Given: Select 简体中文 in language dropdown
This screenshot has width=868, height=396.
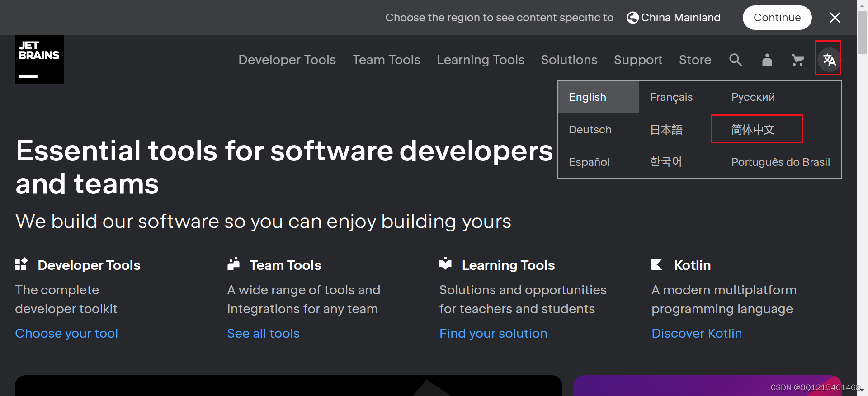Looking at the screenshot, I should click(x=753, y=130).
